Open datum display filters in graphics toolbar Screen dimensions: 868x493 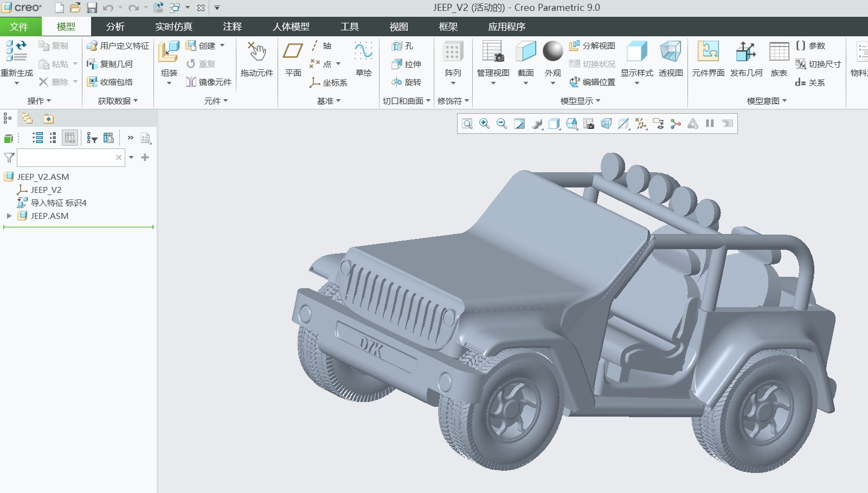click(641, 124)
